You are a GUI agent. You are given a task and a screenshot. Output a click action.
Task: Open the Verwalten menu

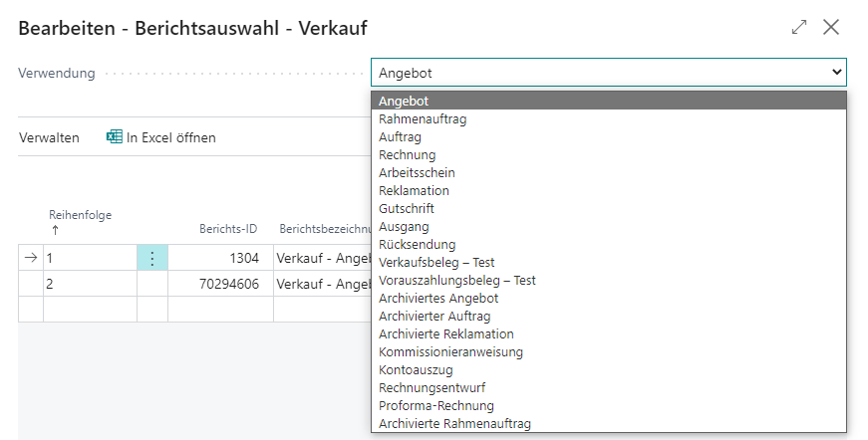(50, 137)
